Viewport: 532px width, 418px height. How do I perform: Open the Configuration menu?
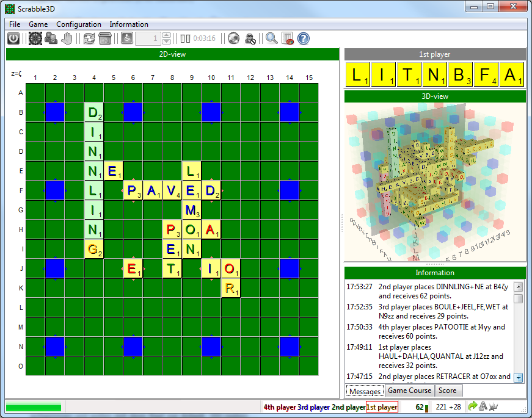click(79, 24)
